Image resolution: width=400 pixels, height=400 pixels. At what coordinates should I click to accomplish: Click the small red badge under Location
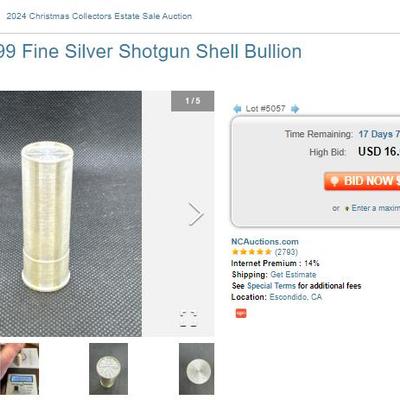click(x=241, y=313)
